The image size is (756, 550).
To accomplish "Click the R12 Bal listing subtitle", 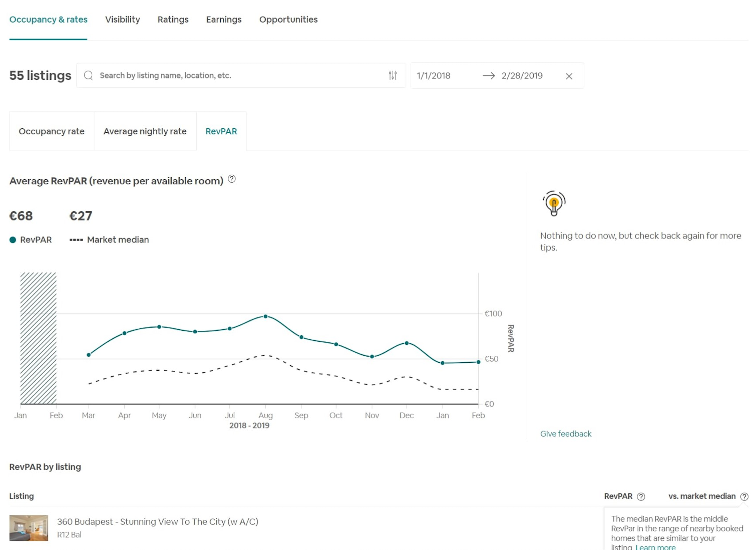I will 69,535.
